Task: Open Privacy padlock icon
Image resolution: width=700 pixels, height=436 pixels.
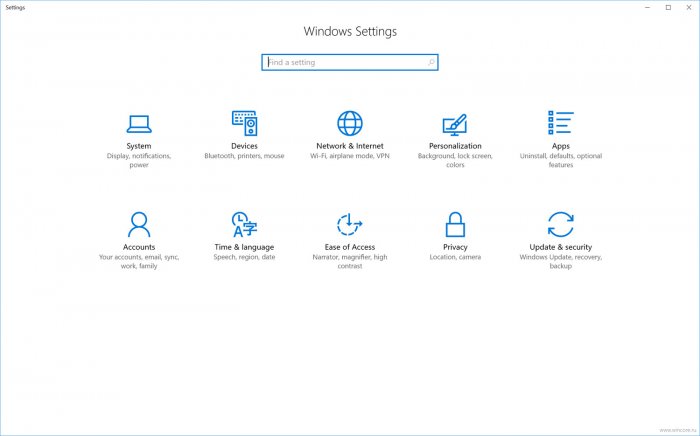Action: coord(455,224)
